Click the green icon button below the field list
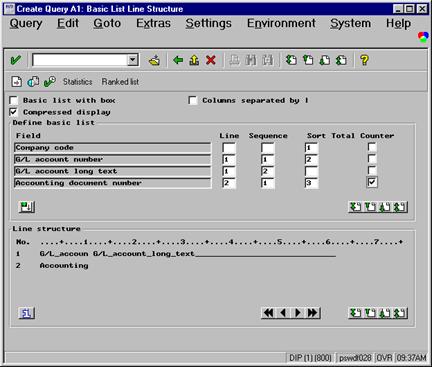The width and height of the screenshot is (432, 367). [26, 207]
